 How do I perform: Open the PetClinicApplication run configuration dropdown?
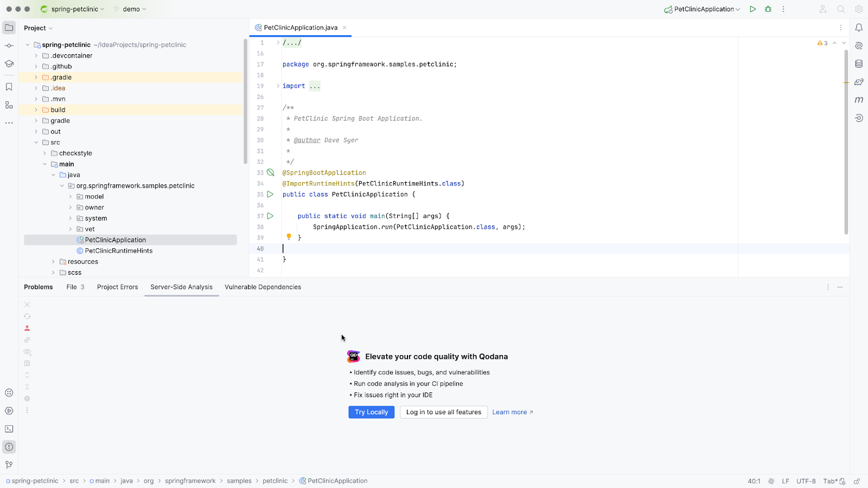tap(704, 9)
